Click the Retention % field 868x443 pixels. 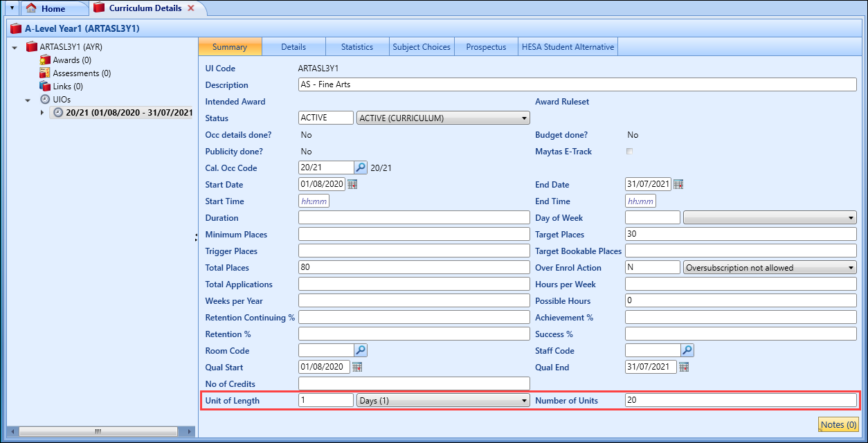[414, 334]
